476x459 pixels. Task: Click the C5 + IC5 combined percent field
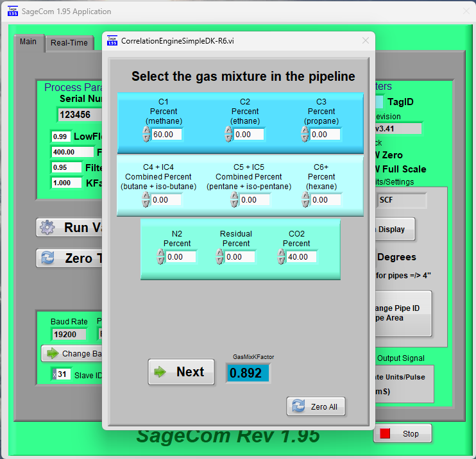point(255,200)
